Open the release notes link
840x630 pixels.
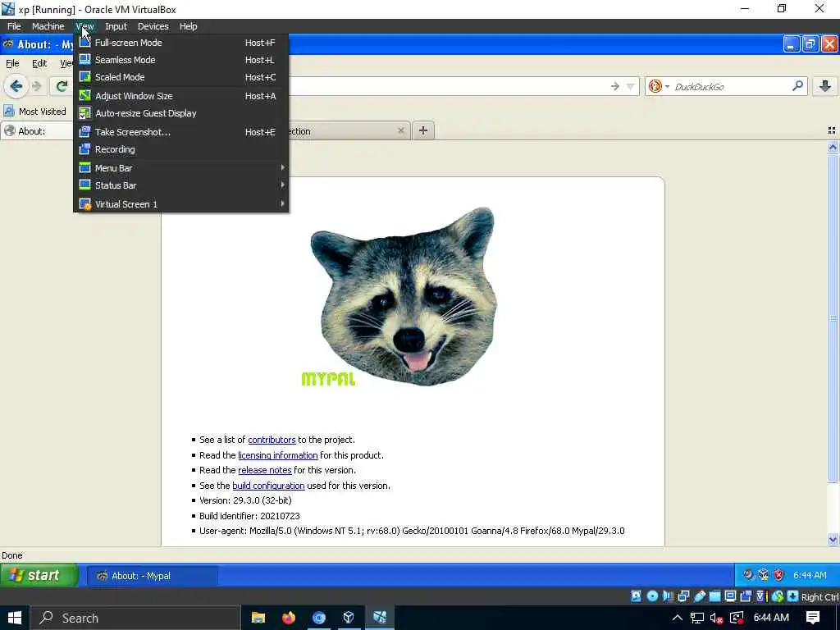pos(265,470)
